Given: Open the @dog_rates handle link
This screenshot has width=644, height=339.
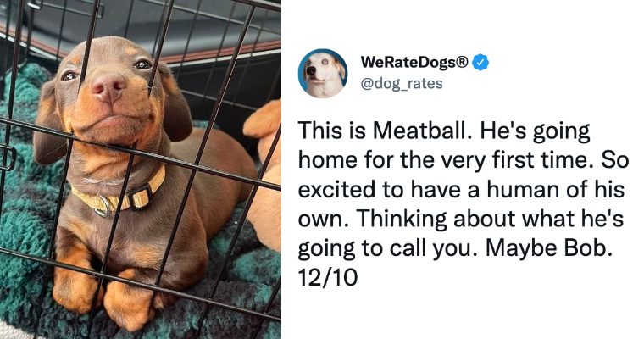Looking at the screenshot, I should click(x=402, y=83).
